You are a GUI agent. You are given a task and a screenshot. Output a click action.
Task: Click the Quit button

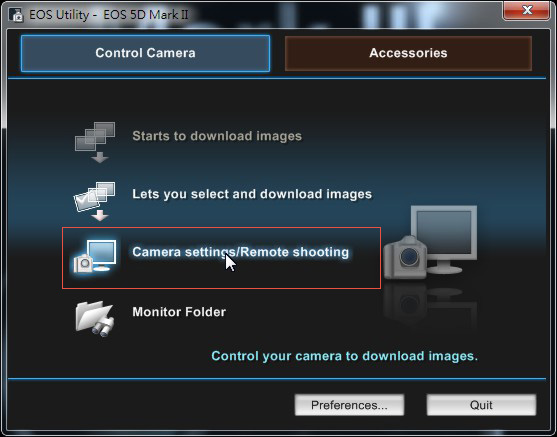coord(481,405)
